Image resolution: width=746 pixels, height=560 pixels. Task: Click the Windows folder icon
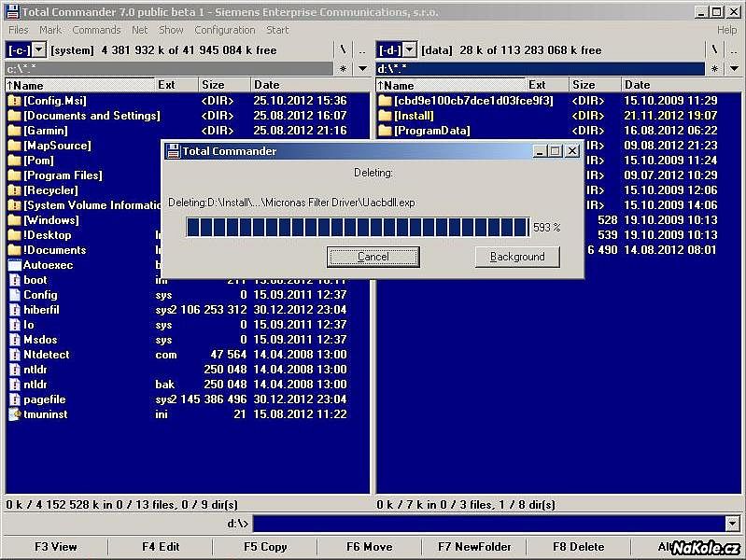[15, 220]
